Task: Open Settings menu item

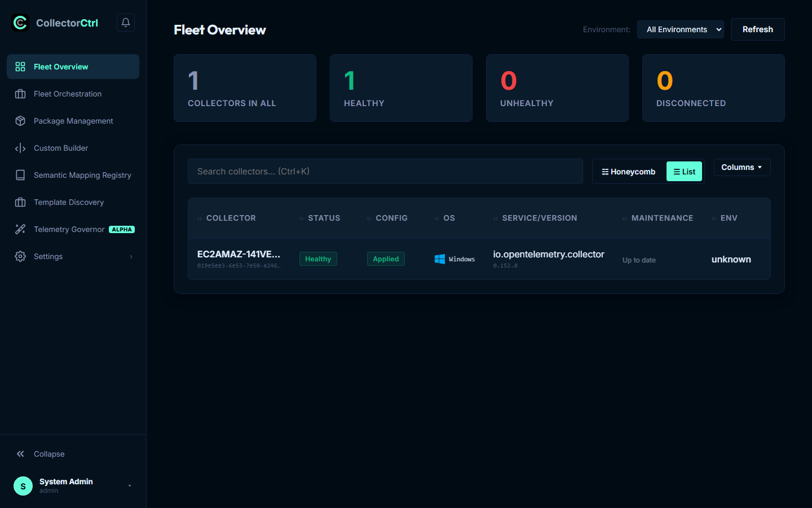Action: (x=73, y=256)
